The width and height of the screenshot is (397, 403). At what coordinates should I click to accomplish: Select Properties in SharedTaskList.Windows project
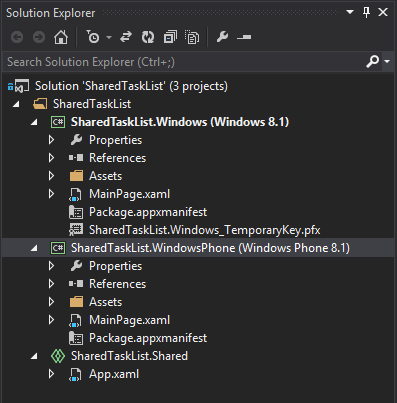[115, 140]
